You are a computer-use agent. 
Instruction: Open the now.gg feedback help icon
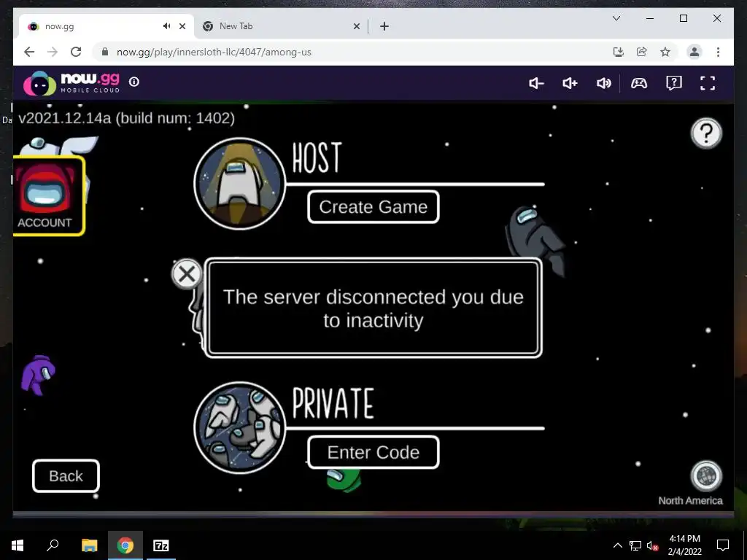pos(673,83)
